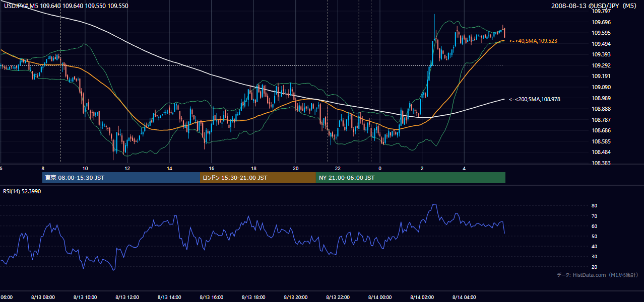Click the RSI scale value 20
The width and height of the screenshot is (644, 302).
pyautogui.click(x=594, y=267)
